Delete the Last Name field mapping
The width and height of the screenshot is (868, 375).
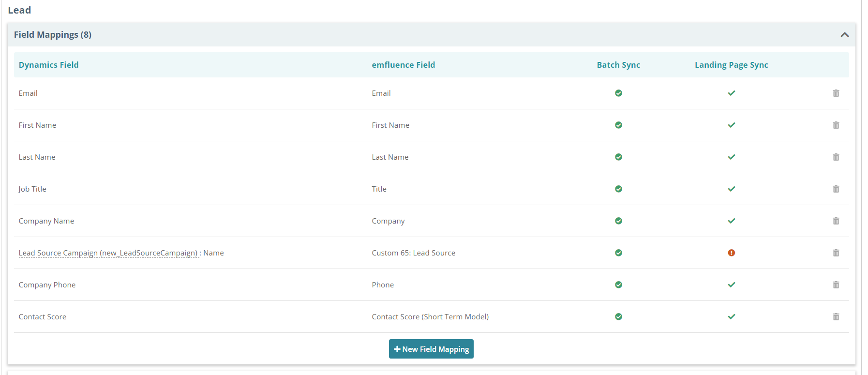[836, 157]
